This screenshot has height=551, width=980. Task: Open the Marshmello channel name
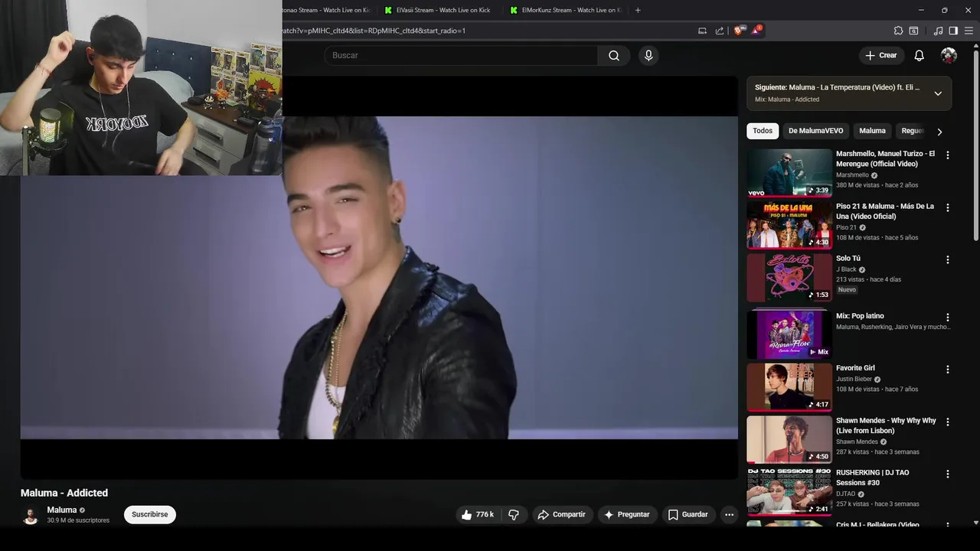852,175
